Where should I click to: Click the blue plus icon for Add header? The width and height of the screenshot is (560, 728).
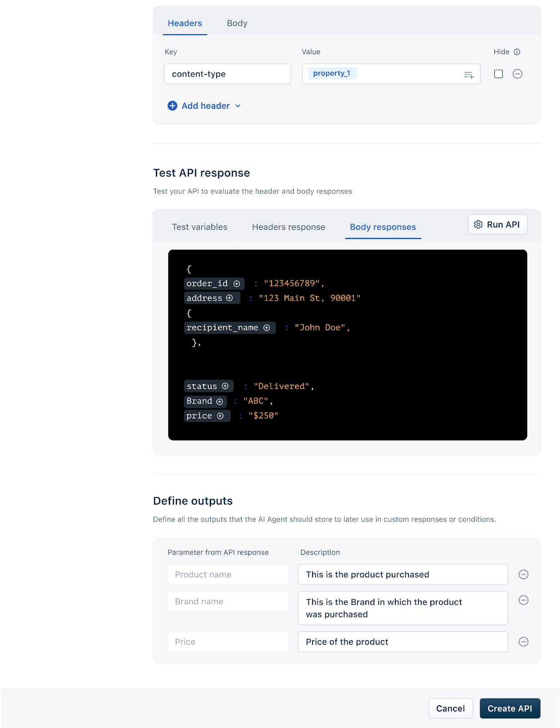(172, 106)
